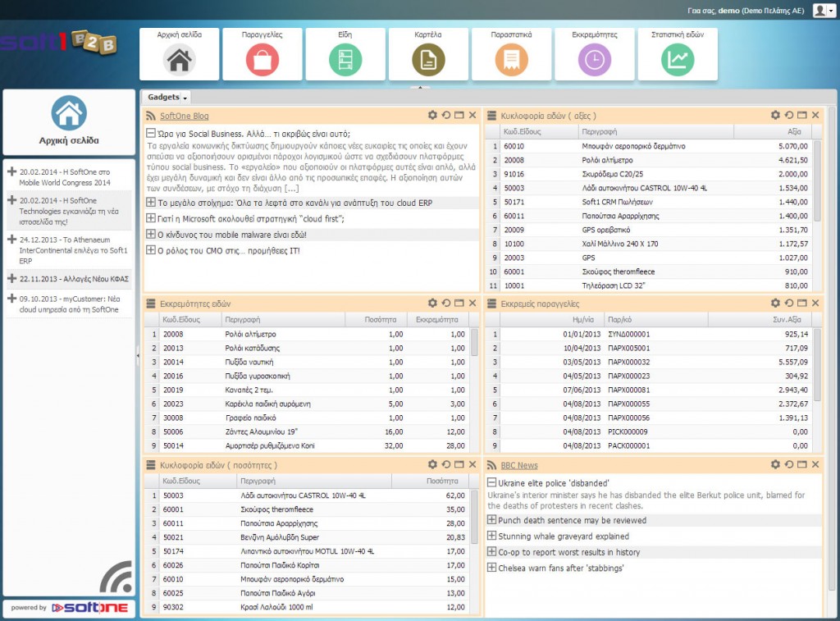The image size is (840, 621).
Task: Refresh the Εκκρεμότητες ειδών gadget
Action: 445,304
